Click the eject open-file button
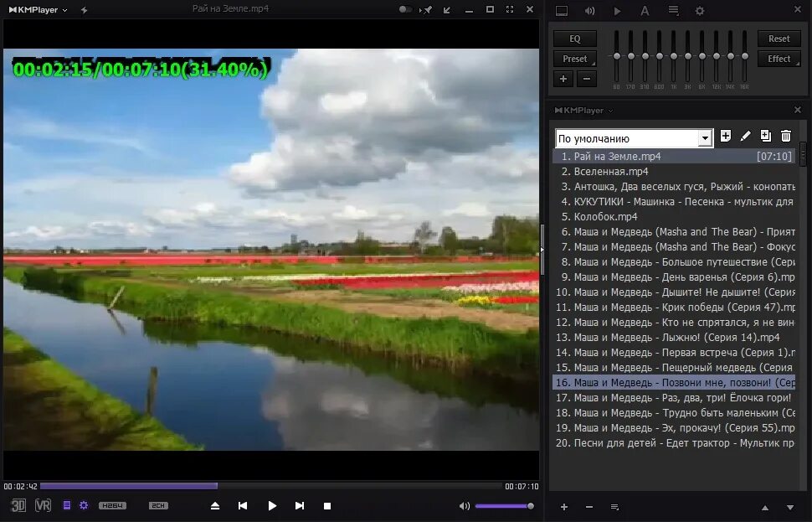Screen dimensions: 812x522 coord(215,506)
